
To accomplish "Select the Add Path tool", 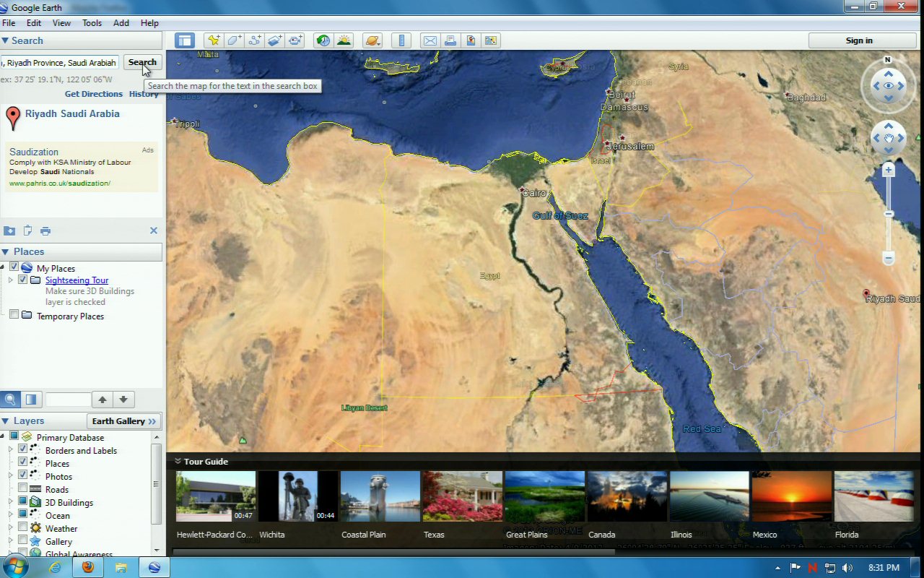I will click(254, 40).
